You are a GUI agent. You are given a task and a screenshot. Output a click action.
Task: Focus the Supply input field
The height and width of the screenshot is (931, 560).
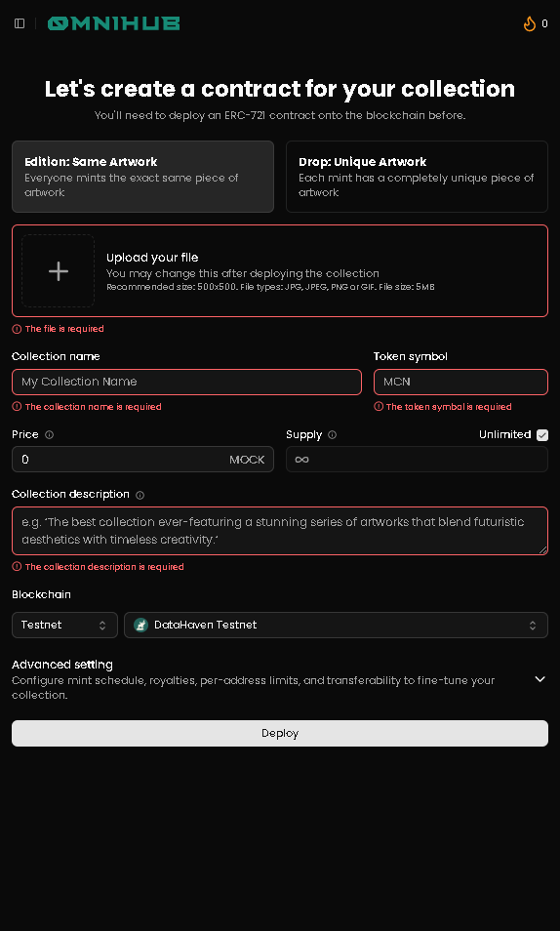[417, 459]
